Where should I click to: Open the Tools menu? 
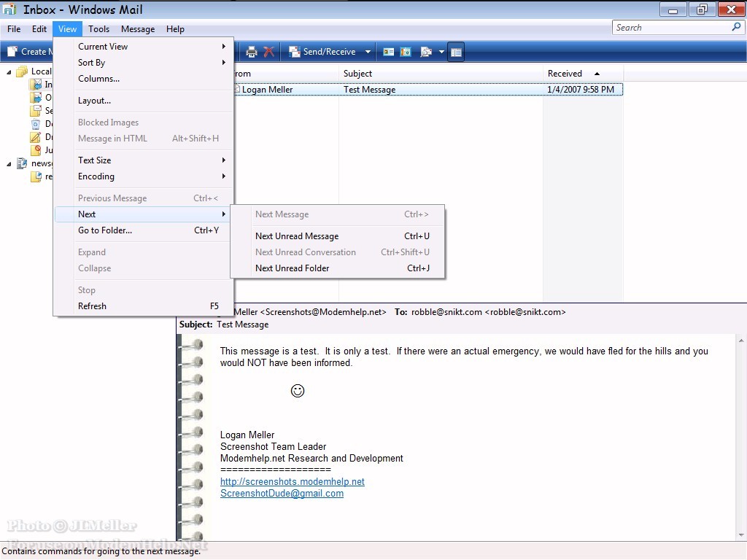(98, 29)
